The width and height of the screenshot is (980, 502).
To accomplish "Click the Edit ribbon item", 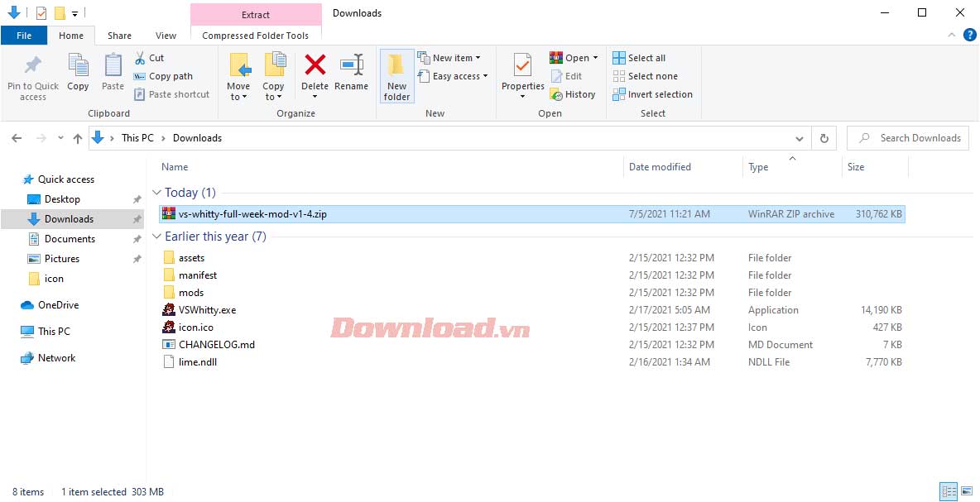I will (566, 76).
